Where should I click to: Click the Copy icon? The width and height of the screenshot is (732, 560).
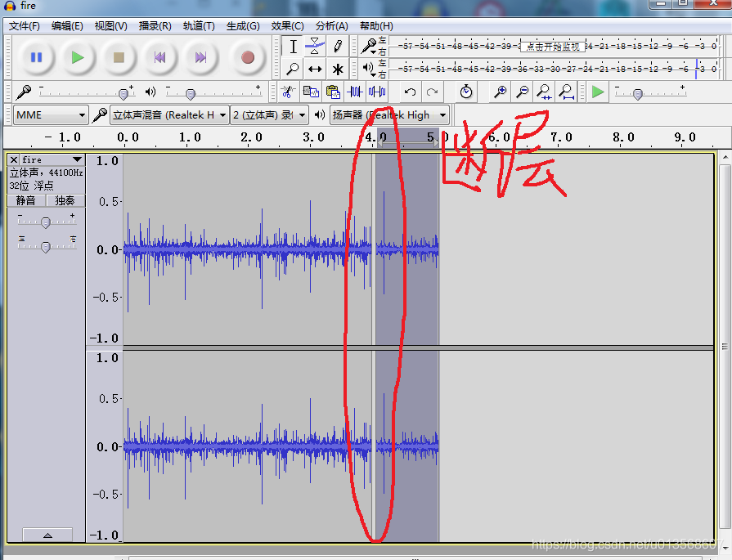tap(311, 92)
